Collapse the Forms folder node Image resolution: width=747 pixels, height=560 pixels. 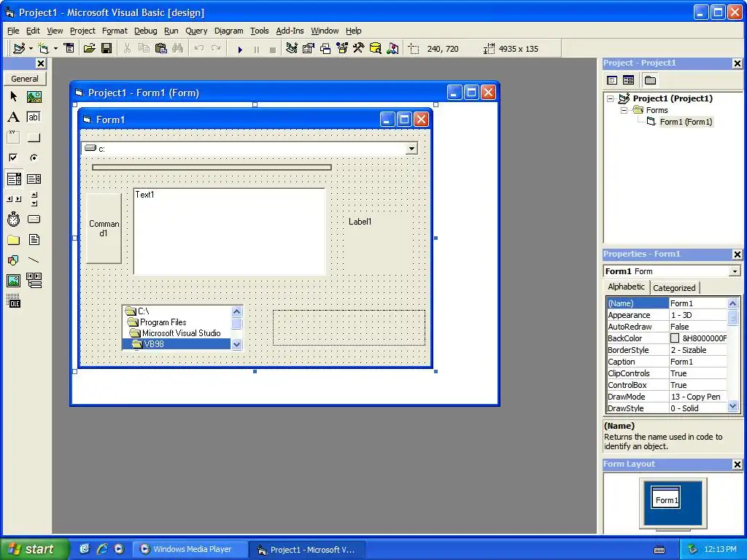coord(624,110)
